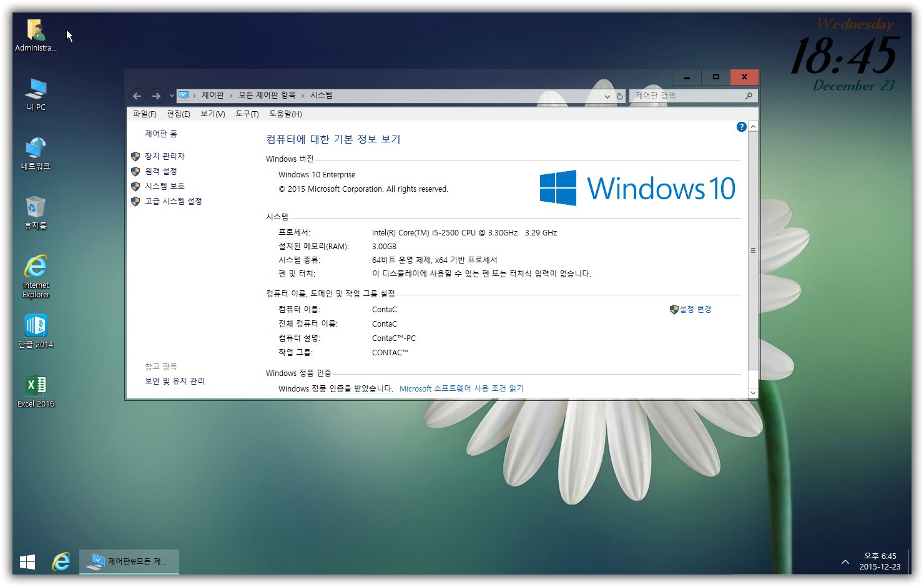Viewport: 924px width, 587px height.
Task: Go to 제어판 홈 link
Action: pos(161,134)
